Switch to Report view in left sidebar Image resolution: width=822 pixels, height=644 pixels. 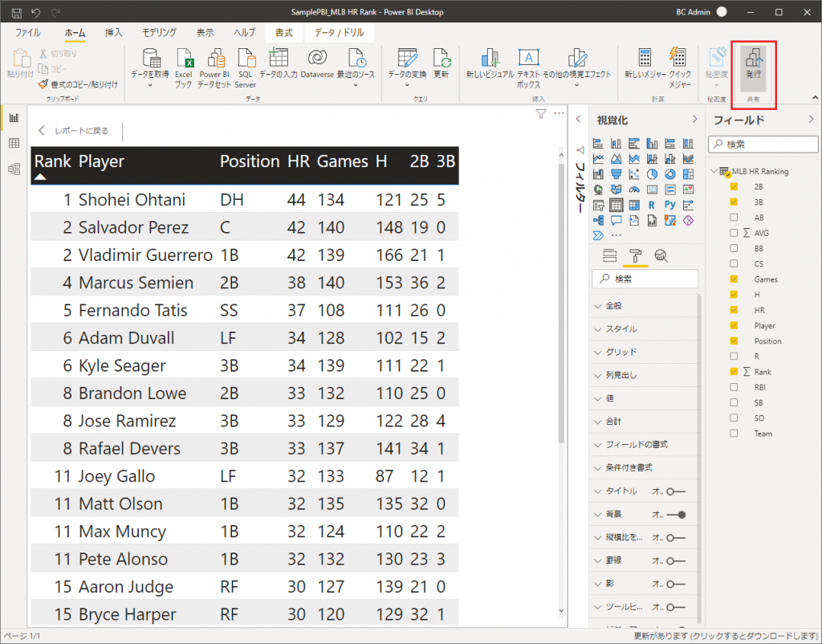pos(14,118)
